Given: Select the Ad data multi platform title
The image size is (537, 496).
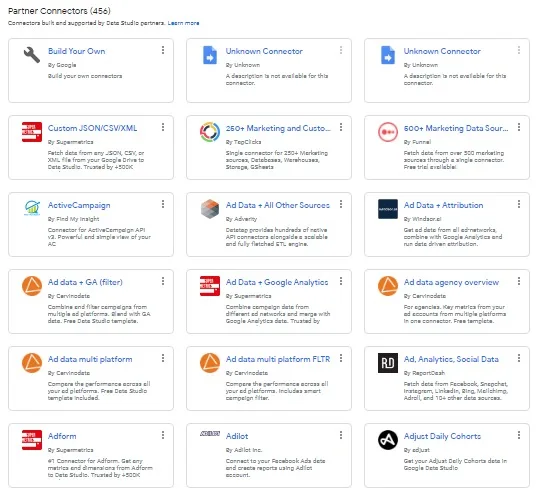Looking at the screenshot, I should coord(90,359).
